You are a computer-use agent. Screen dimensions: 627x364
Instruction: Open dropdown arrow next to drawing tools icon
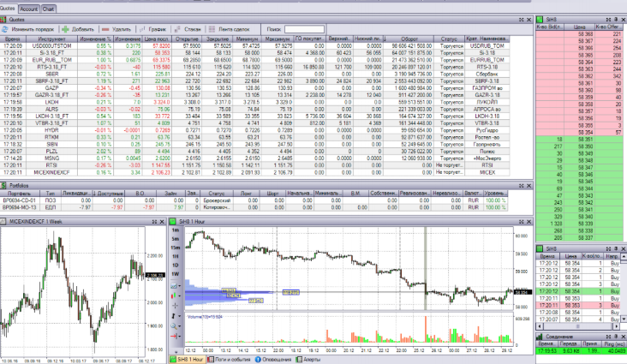point(180,316)
